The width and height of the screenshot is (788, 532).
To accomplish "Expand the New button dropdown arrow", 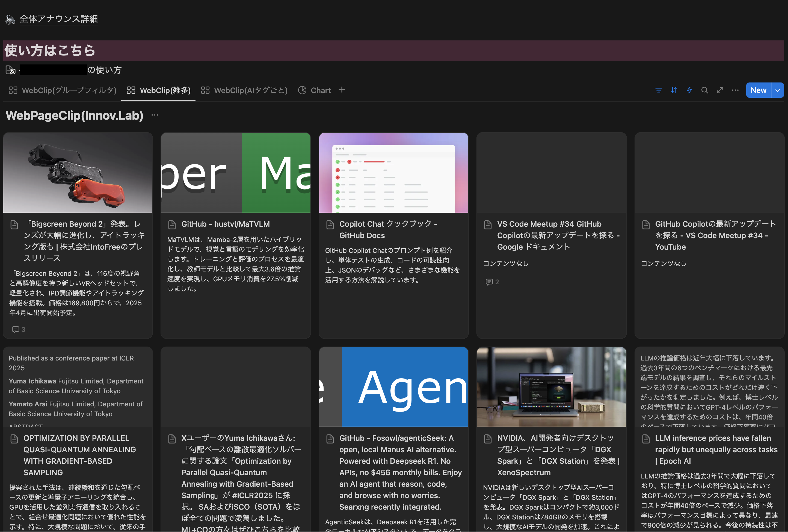I will click(x=778, y=90).
